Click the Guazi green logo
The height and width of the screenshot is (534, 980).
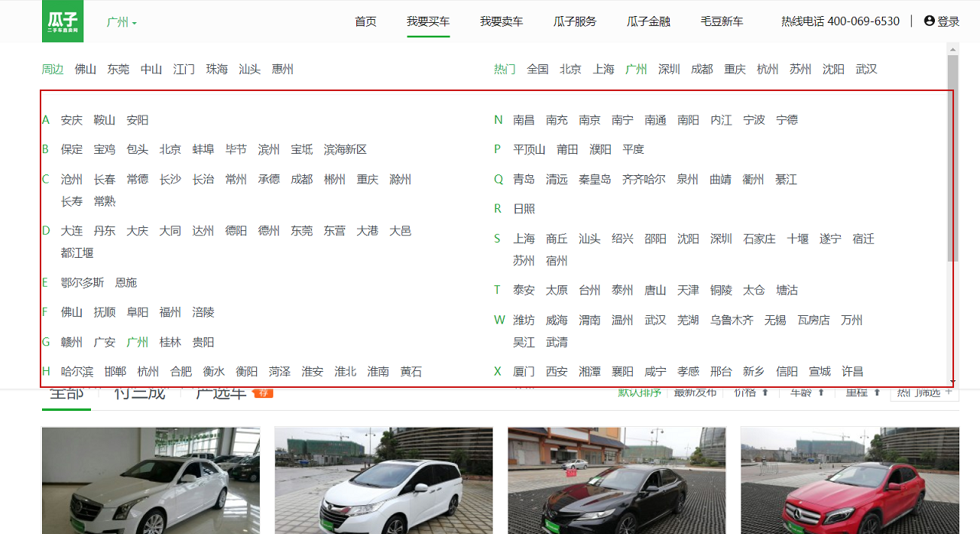tap(63, 21)
